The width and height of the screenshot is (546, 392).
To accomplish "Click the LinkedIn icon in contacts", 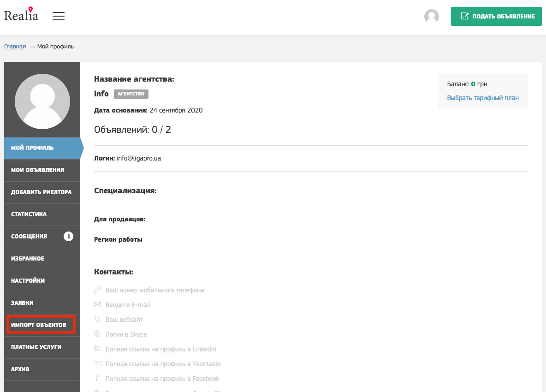I will (x=97, y=349).
